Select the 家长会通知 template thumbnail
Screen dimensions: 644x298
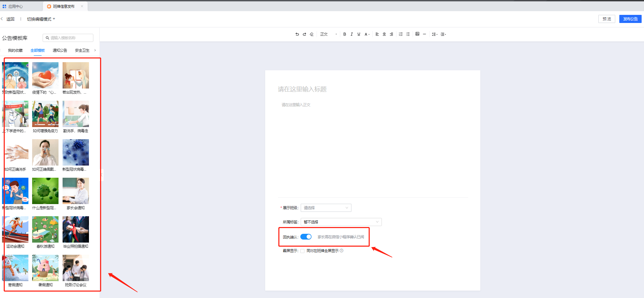[x=76, y=191]
